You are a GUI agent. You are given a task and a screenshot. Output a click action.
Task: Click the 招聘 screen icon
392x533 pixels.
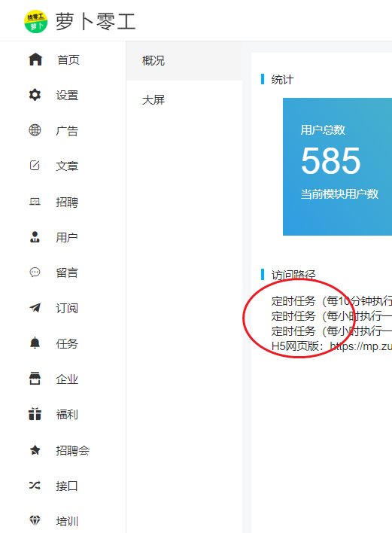(35, 202)
